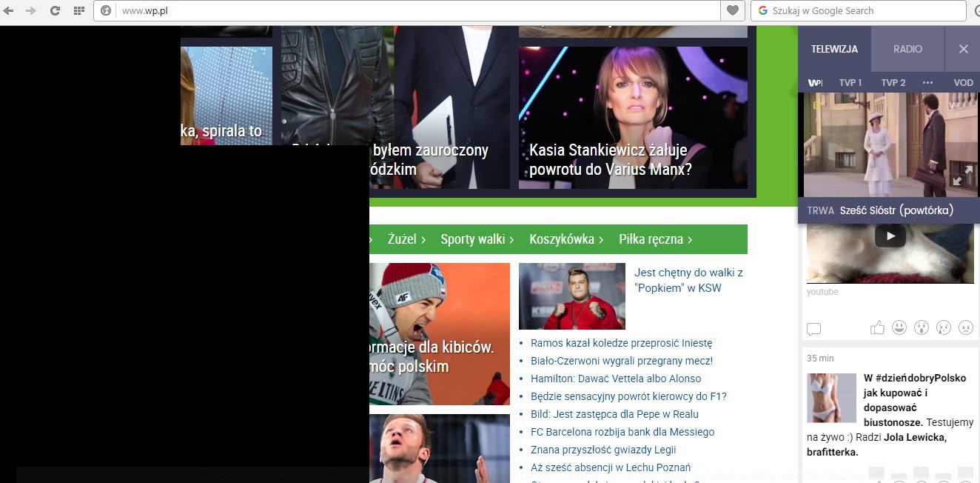Screen dimensions: 980x483
Task: Open 'Bild: Jest zastępca dla Pepe w Realu'
Action: click(614, 414)
